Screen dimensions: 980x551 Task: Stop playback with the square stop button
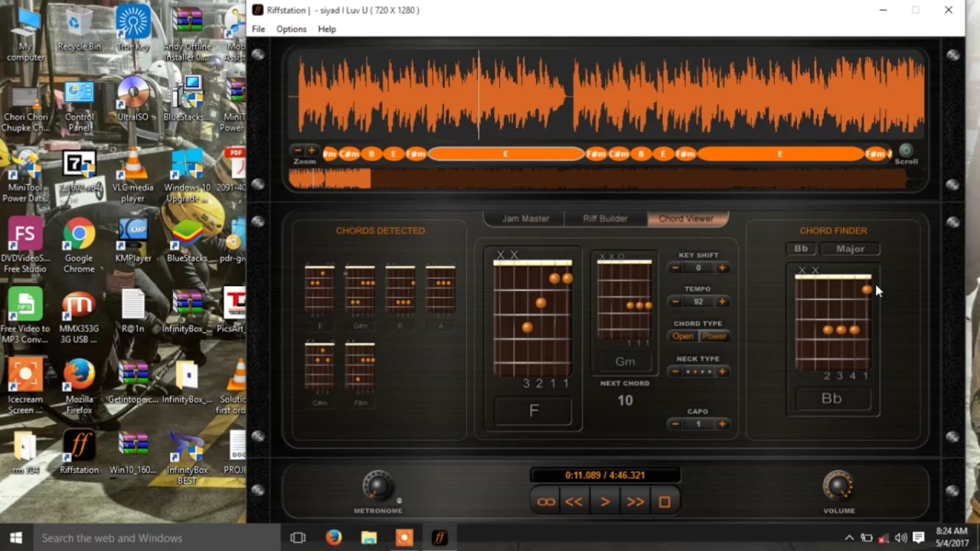pos(665,502)
